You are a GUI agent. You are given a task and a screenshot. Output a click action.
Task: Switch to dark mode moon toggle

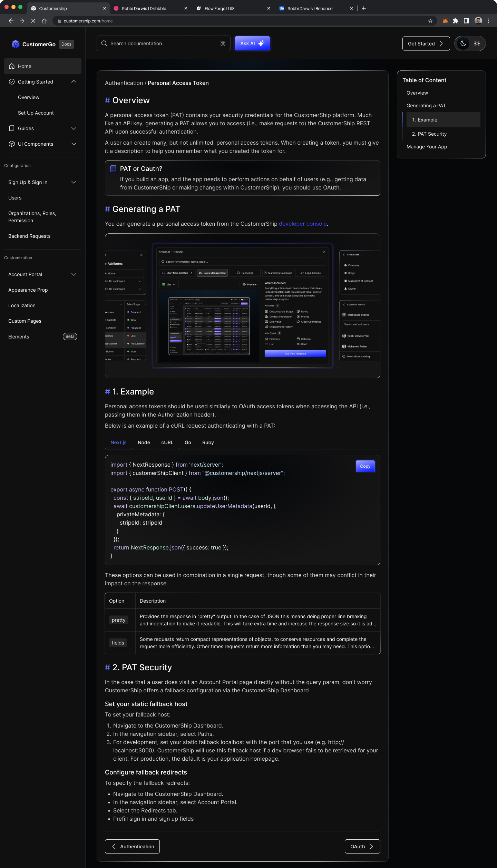tap(463, 43)
